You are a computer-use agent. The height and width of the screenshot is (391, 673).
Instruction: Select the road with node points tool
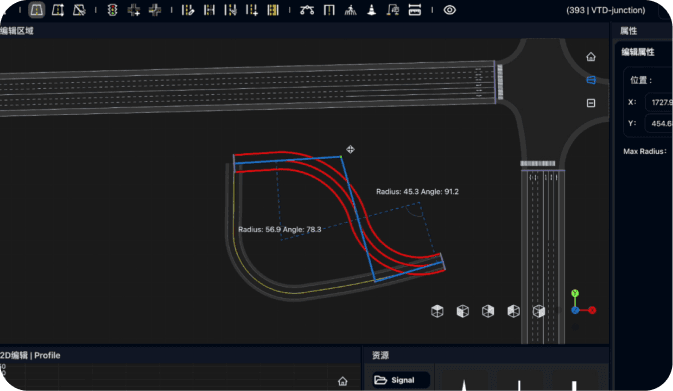tap(58, 10)
